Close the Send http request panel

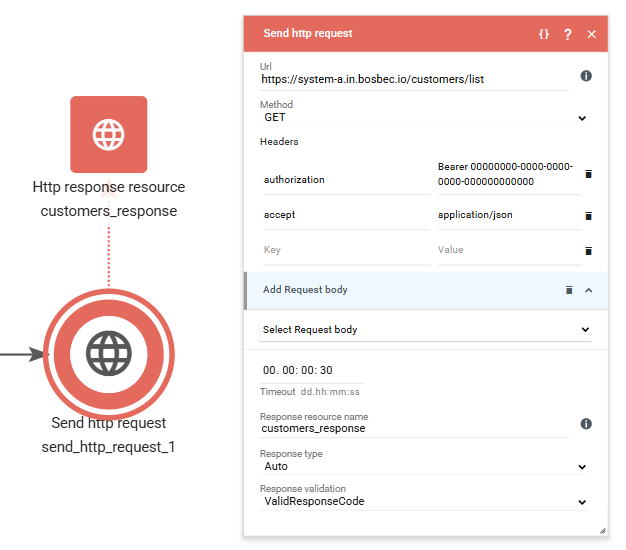point(591,34)
